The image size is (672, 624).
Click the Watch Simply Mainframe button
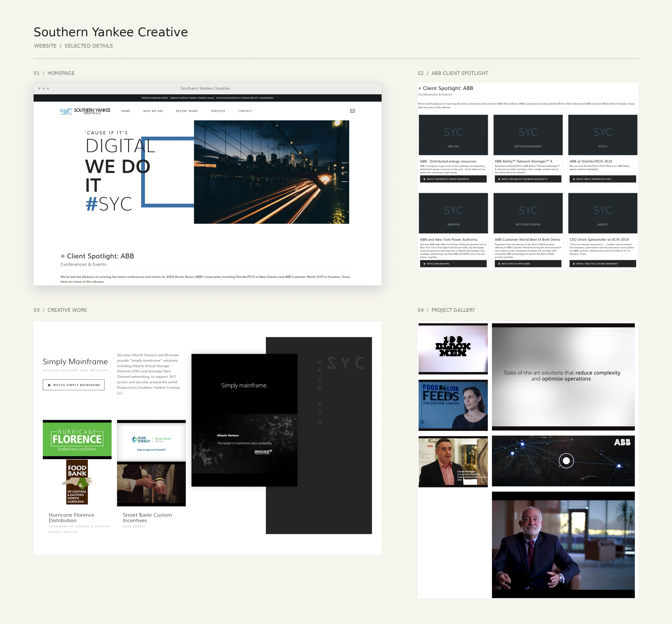point(74,385)
